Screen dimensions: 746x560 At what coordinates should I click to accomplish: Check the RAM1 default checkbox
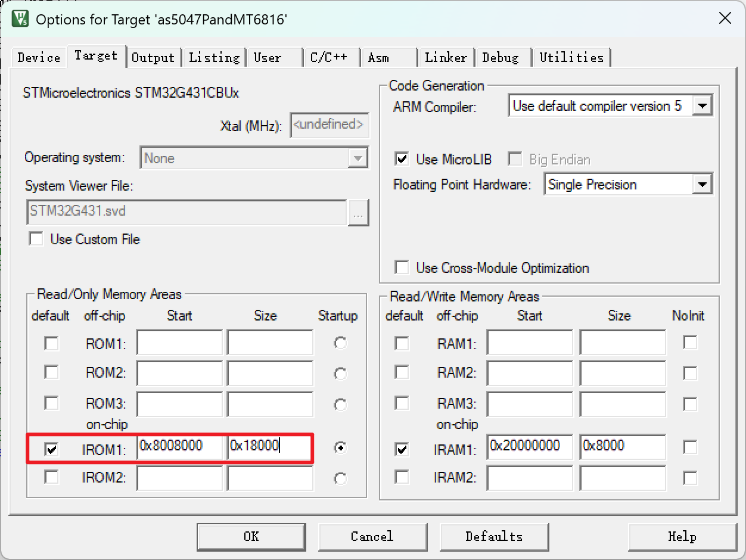click(402, 343)
